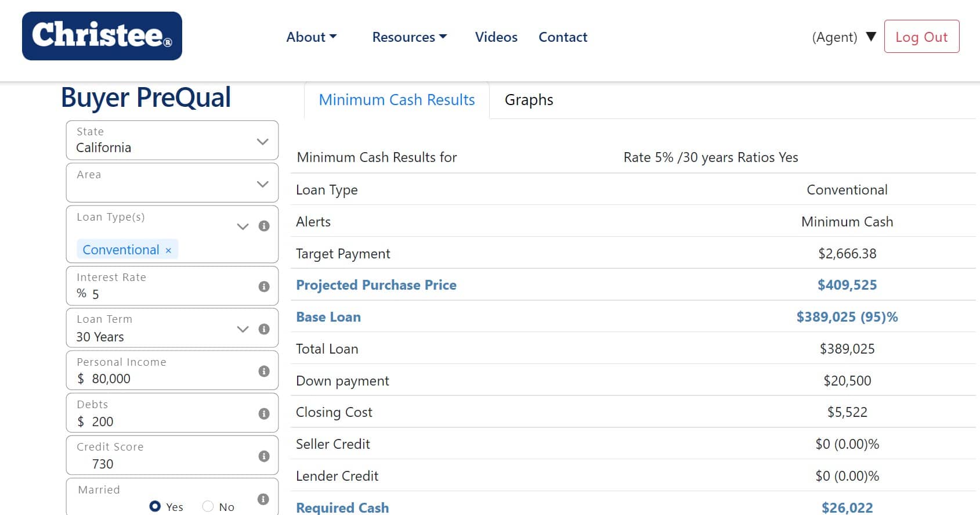Click the Log Out button

921,37
